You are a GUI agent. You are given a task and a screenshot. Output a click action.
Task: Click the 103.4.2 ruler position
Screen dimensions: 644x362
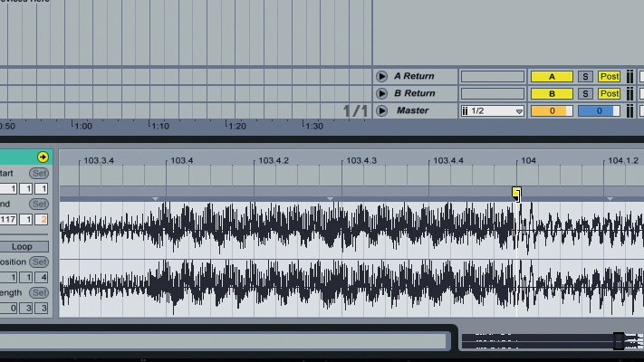click(274, 160)
